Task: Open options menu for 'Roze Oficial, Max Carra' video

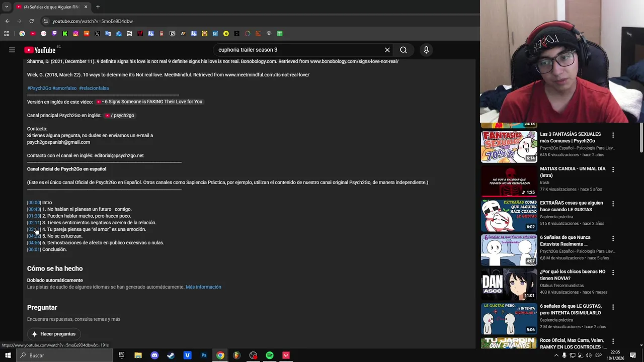Action: [613, 341]
